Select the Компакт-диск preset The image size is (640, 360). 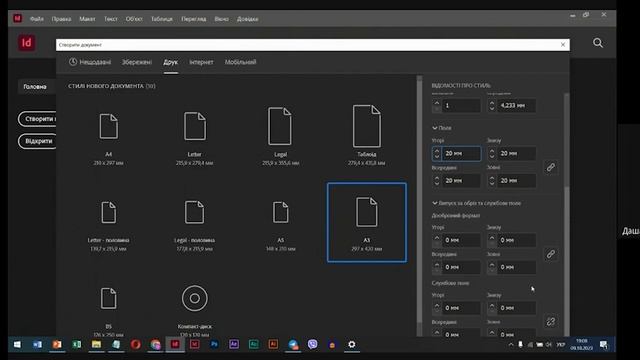(195, 311)
